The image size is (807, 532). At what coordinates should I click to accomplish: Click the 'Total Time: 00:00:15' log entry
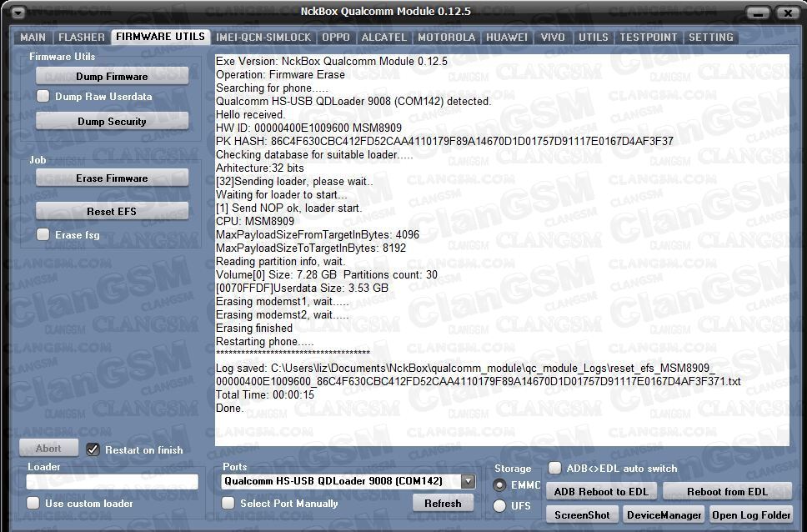click(x=265, y=394)
